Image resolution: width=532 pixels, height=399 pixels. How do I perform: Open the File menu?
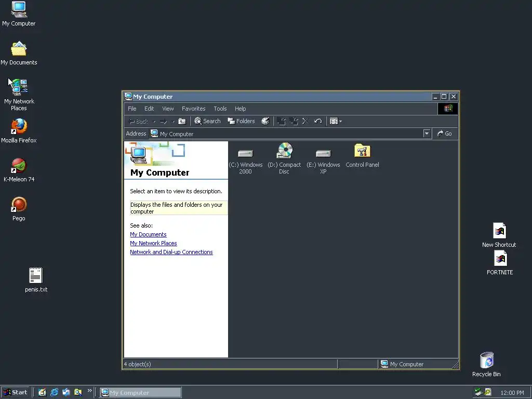click(132, 109)
